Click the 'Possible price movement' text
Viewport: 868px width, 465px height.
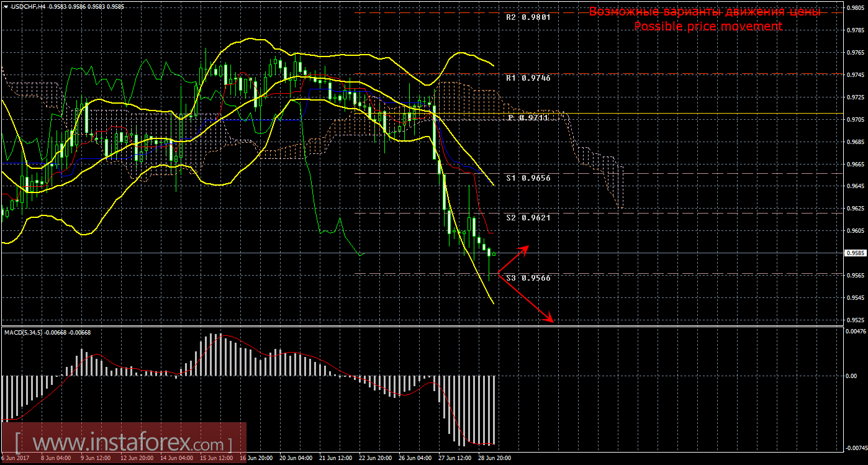(x=708, y=26)
